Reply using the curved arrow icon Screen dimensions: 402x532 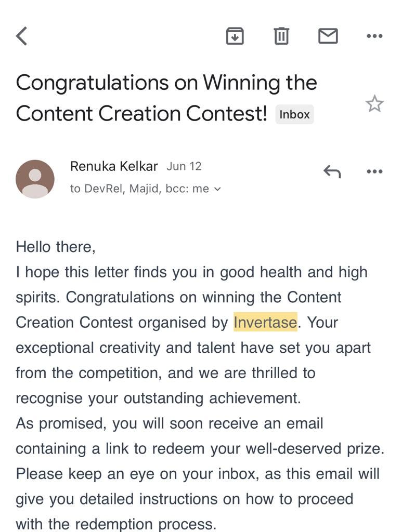[x=332, y=171]
